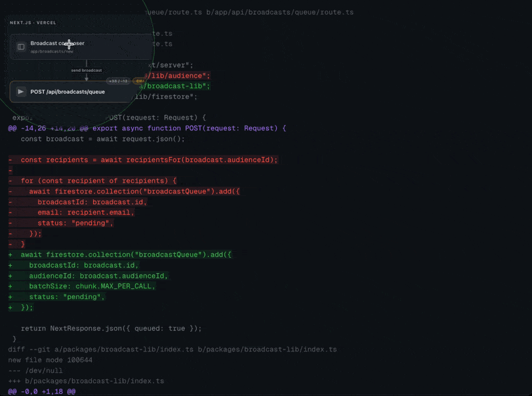
Task: Click 'diff --git a/packages/broadcast-lib/index.ts' line
Action: [x=172, y=349]
